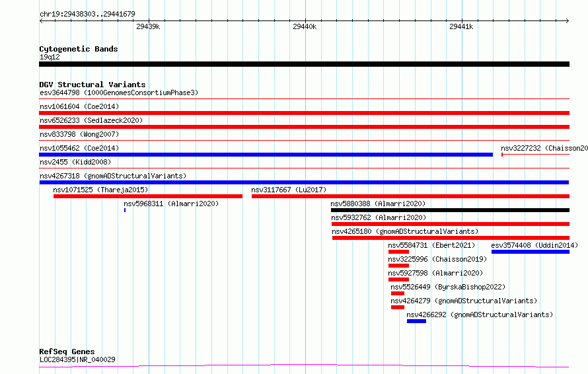Image resolution: width=588 pixels, height=374 pixels.
Task: Click the black 19q12 cytogenetic band bar
Action: tap(304, 64)
